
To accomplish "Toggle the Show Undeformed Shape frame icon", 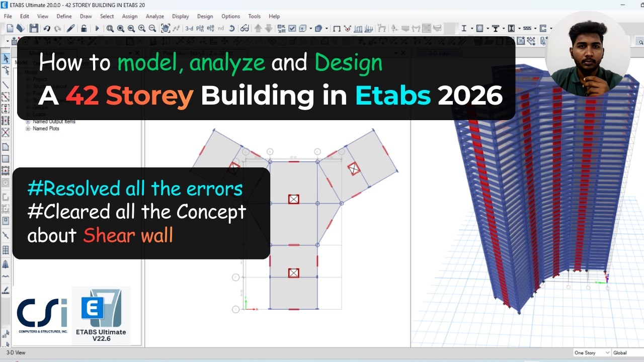I will tap(337, 29).
